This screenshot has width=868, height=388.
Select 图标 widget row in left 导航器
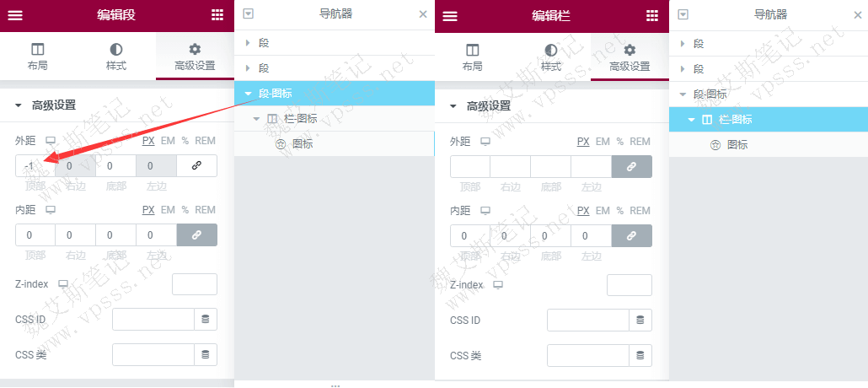(335, 144)
